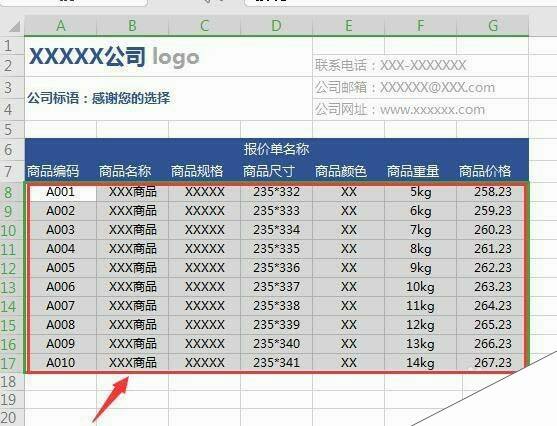Select cell A009
Screen dimensions: 557x426
pos(61,344)
